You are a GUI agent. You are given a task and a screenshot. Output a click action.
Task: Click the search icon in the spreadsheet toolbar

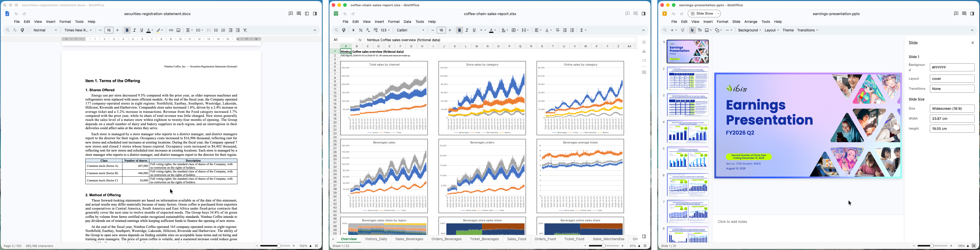click(336, 30)
